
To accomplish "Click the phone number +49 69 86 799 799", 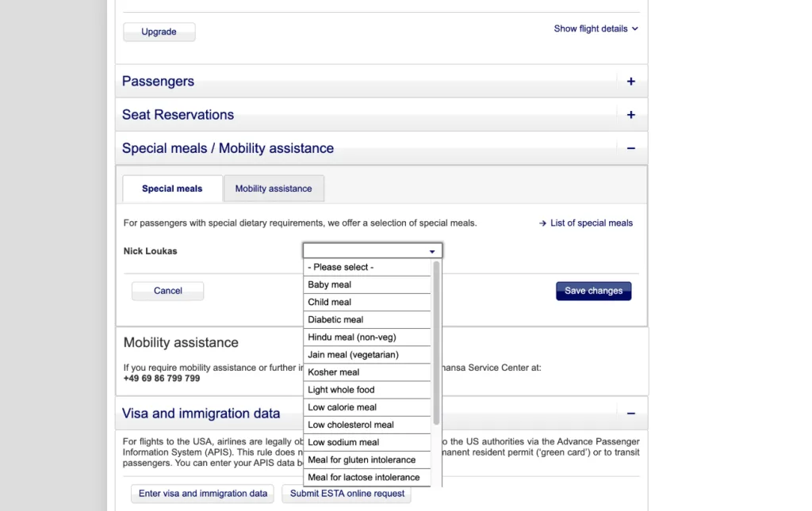I will point(162,379).
